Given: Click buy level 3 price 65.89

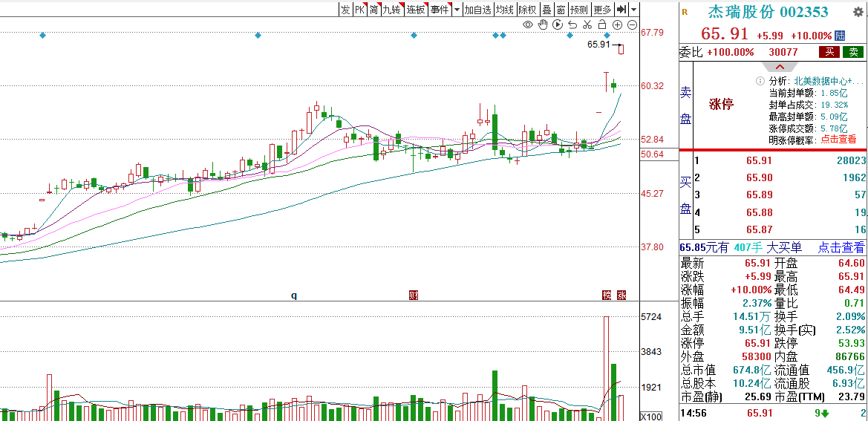Looking at the screenshot, I should 759,195.
